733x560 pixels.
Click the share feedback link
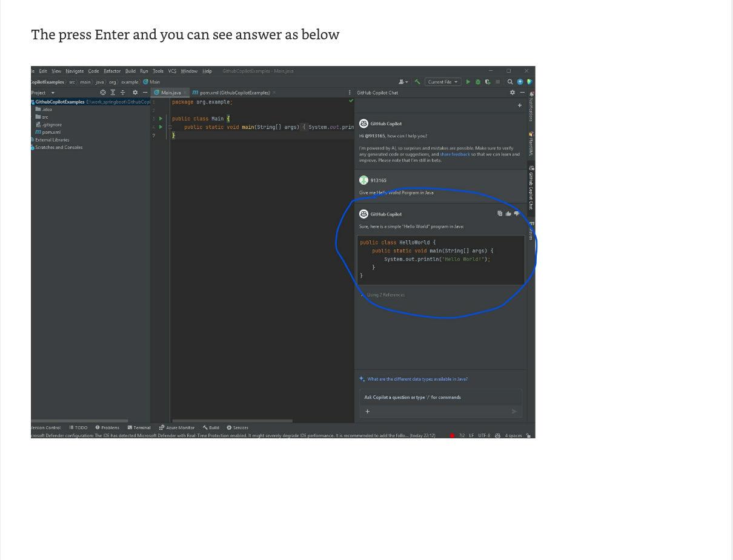pos(455,154)
